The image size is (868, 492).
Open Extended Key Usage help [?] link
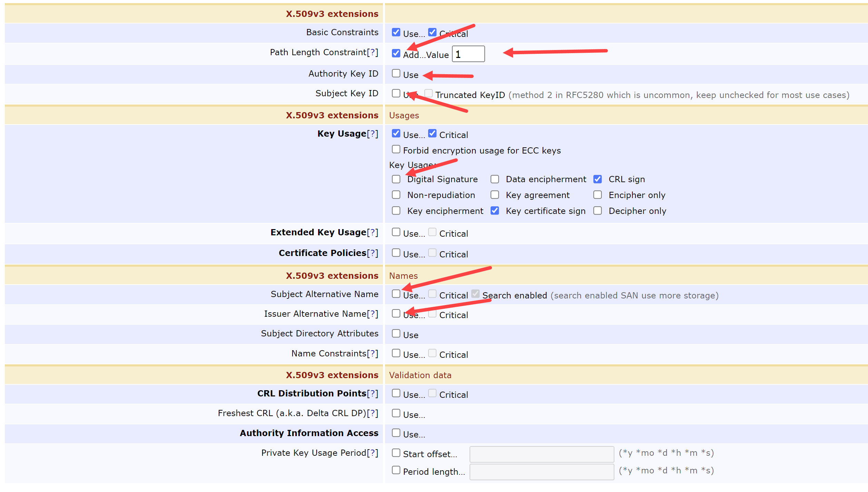(372, 233)
